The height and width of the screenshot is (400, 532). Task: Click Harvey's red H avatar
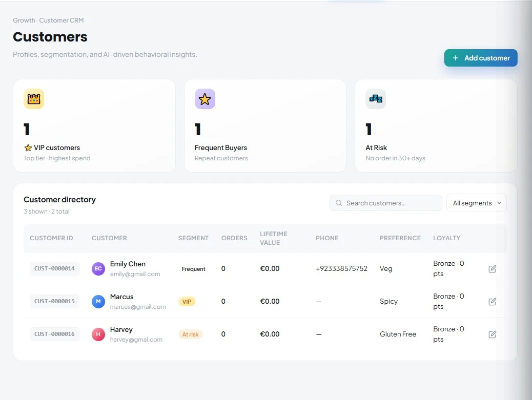[98, 334]
